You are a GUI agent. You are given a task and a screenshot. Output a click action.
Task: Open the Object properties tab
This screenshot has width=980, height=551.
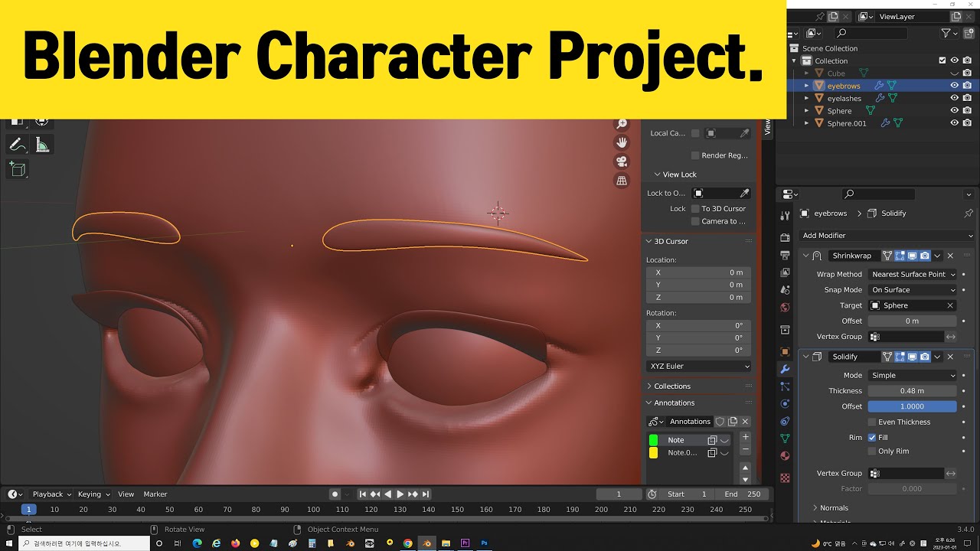(x=785, y=352)
